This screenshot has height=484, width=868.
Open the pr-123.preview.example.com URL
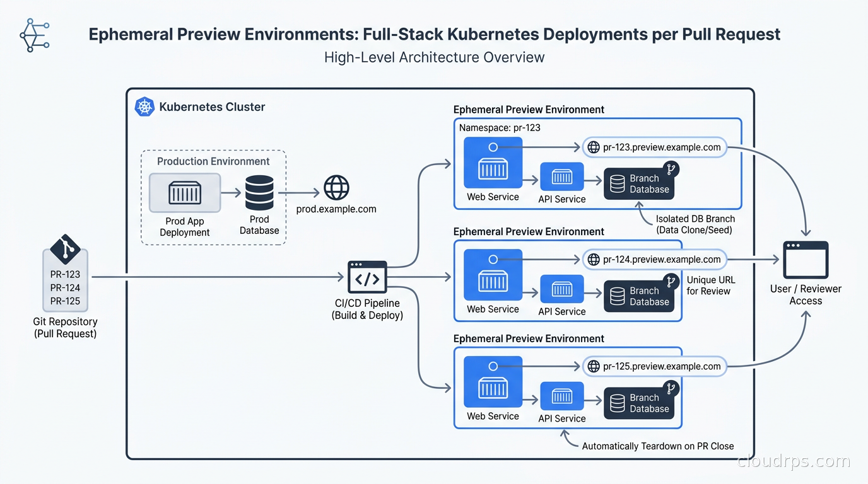pyautogui.click(x=655, y=147)
